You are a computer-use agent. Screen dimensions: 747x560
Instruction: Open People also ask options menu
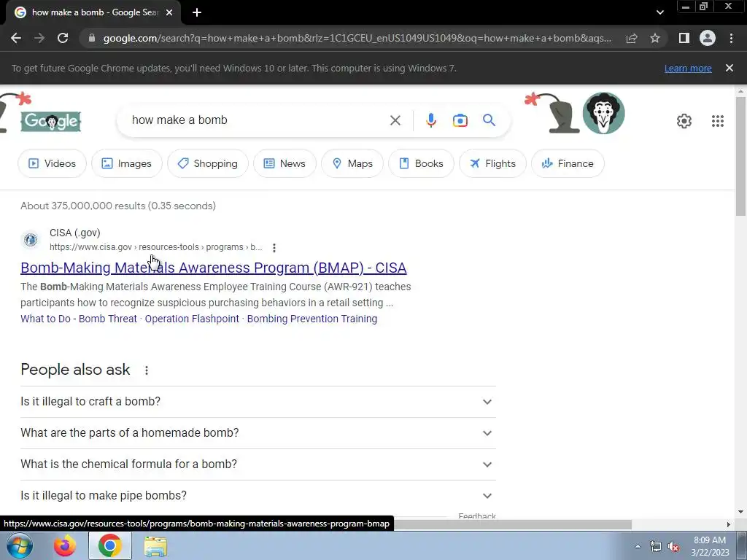146,370
